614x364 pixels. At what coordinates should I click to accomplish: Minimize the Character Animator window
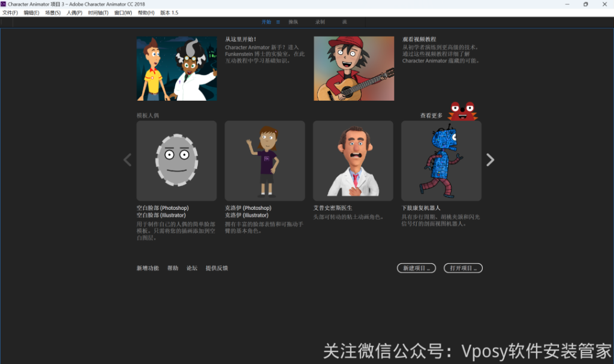pos(567,4)
